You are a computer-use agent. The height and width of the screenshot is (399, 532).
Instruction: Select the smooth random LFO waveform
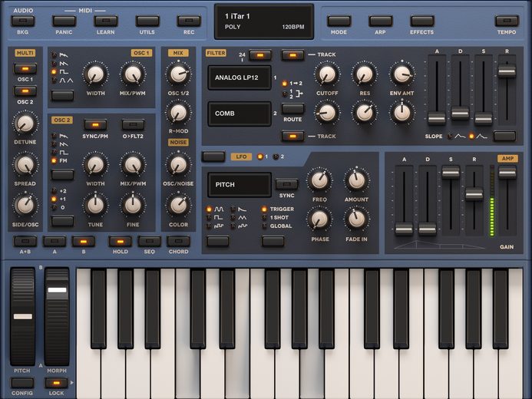click(x=239, y=226)
